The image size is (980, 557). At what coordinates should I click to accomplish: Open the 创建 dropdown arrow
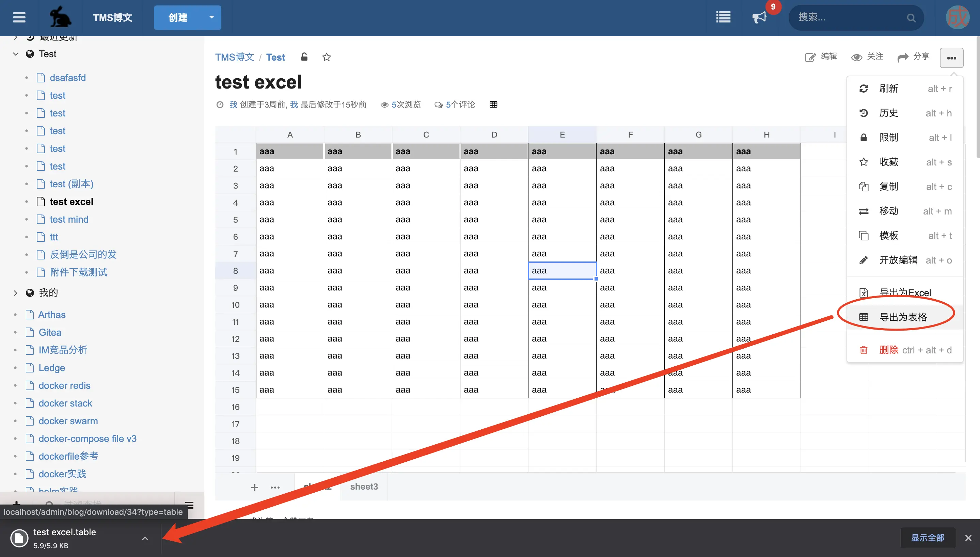point(211,17)
